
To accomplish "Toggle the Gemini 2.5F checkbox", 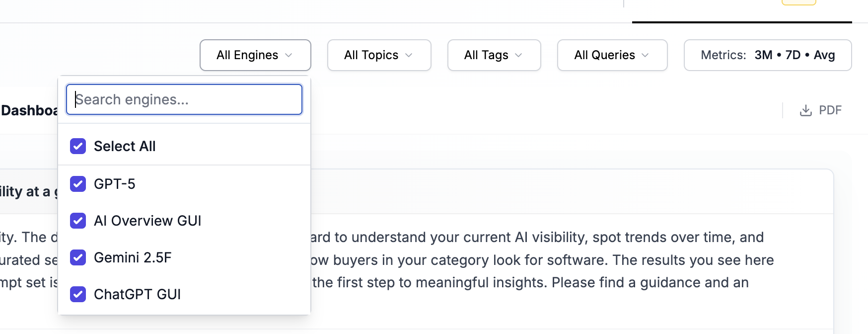I will pos(78,257).
